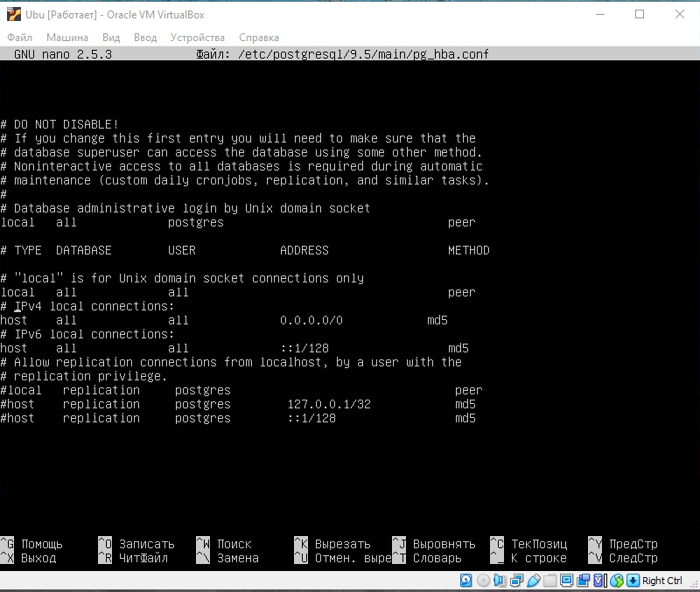The image size is (700, 592).
Task: Open the Машина menu
Action: [x=67, y=38]
